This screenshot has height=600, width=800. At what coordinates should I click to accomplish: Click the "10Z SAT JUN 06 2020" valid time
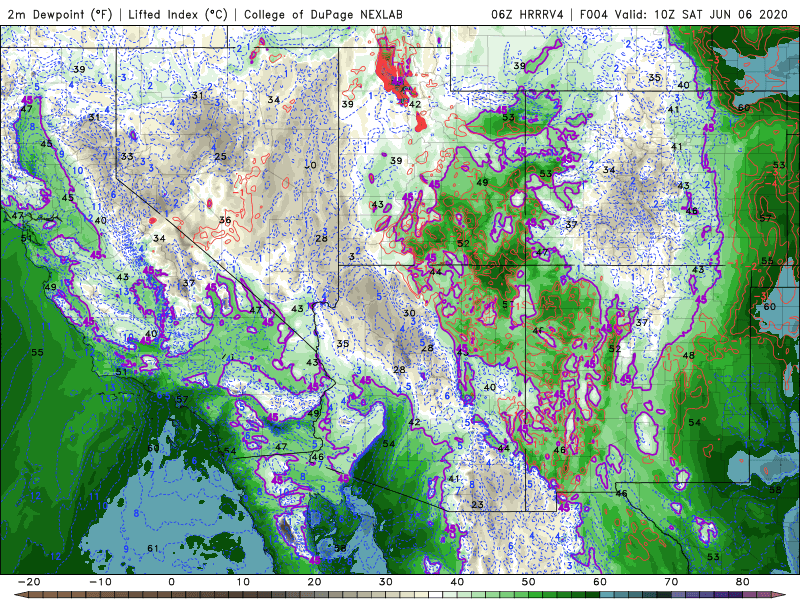coord(721,14)
